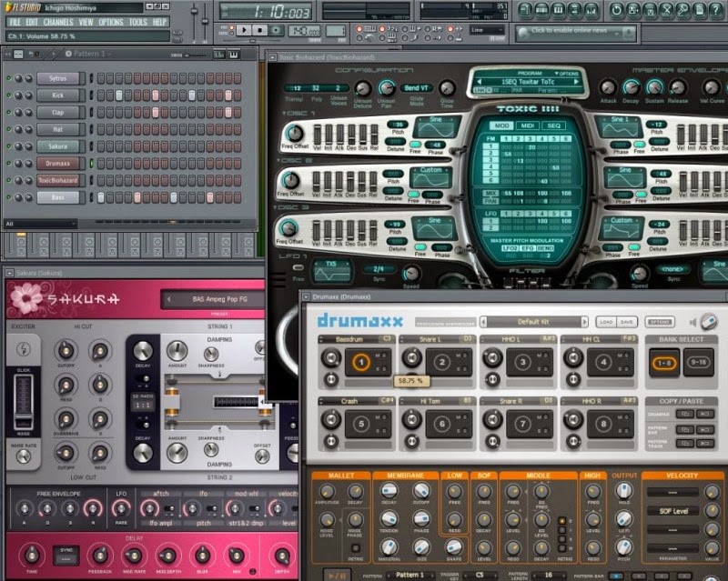Open Toxic Biohazard window menu arrow
The image size is (728, 581).
pyautogui.click(x=272, y=57)
